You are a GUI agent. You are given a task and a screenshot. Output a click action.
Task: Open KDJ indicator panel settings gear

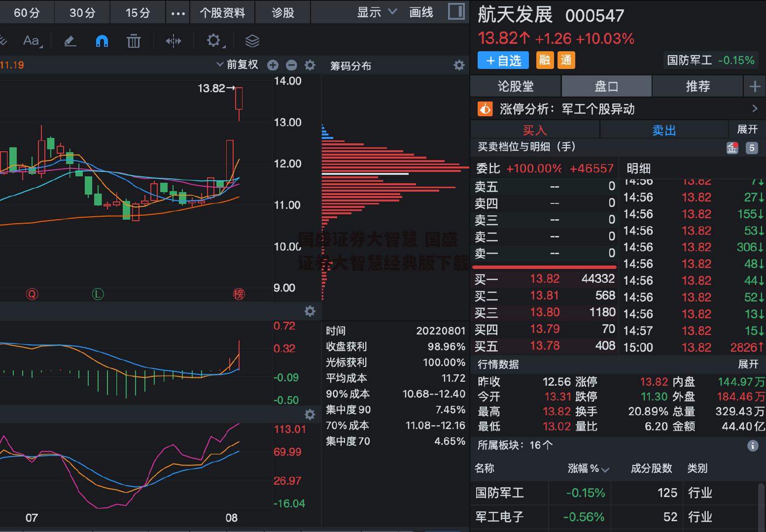(x=310, y=414)
